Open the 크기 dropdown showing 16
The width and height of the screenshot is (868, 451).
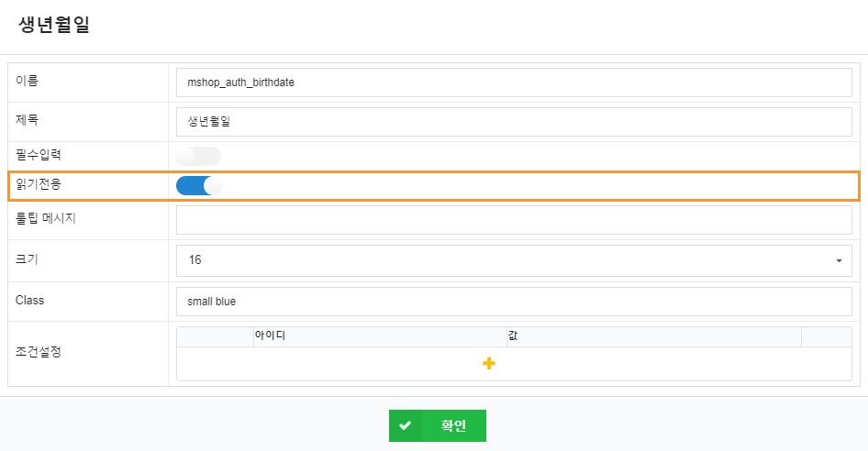(513, 260)
